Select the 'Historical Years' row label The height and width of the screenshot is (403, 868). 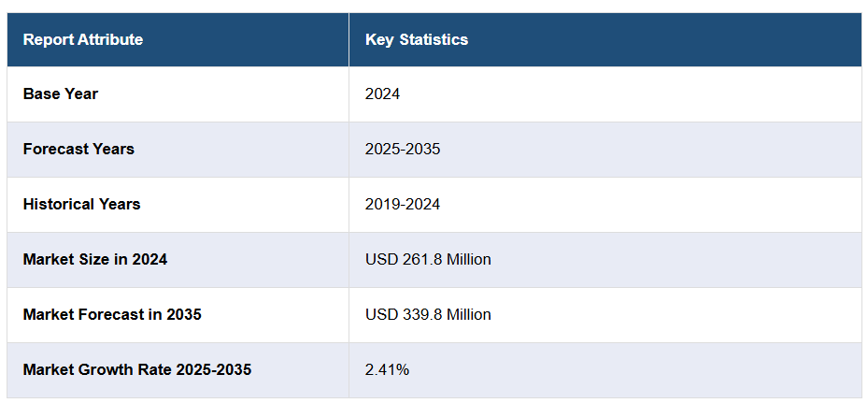[x=81, y=204]
